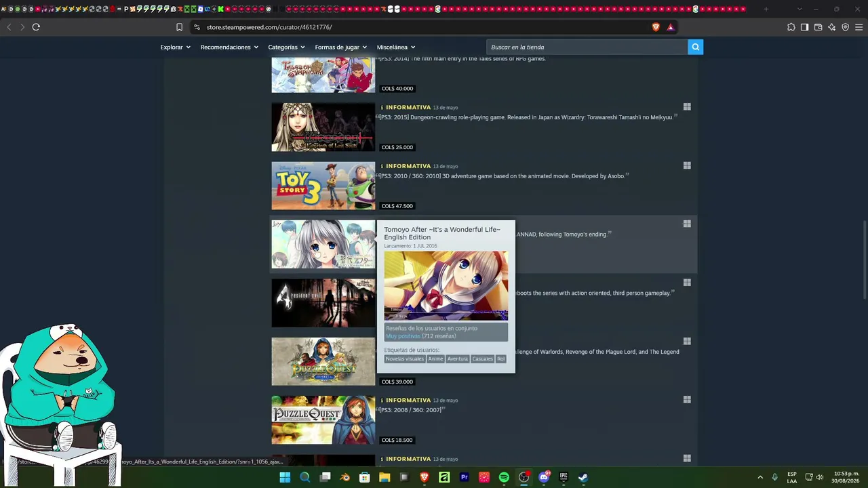Open the browser extensions puzzle icon
Viewport: 868px width, 488px height.
tap(791, 27)
